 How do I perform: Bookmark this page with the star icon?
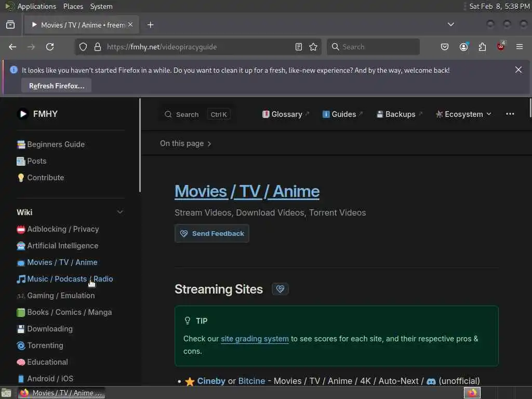tap(313, 47)
